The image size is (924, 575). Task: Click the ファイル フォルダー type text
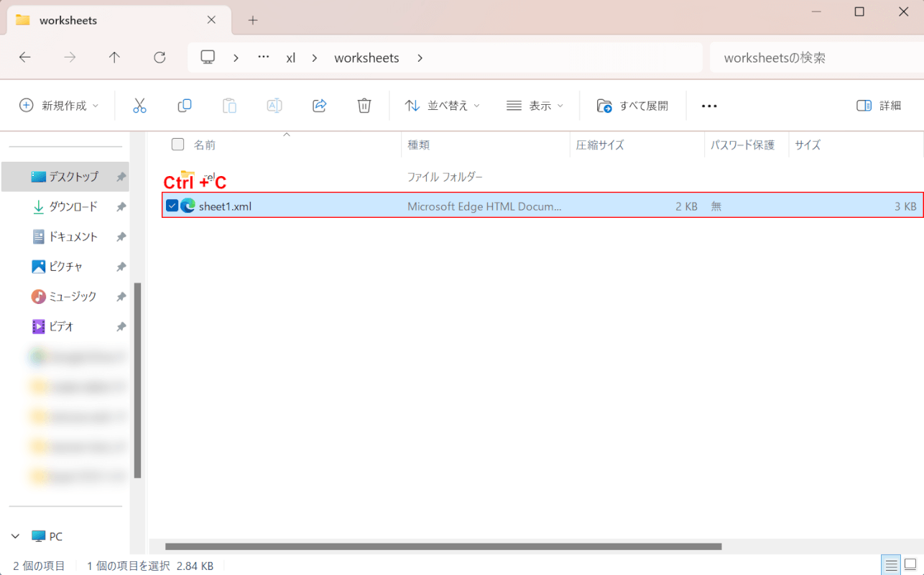click(x=445, y=176)
